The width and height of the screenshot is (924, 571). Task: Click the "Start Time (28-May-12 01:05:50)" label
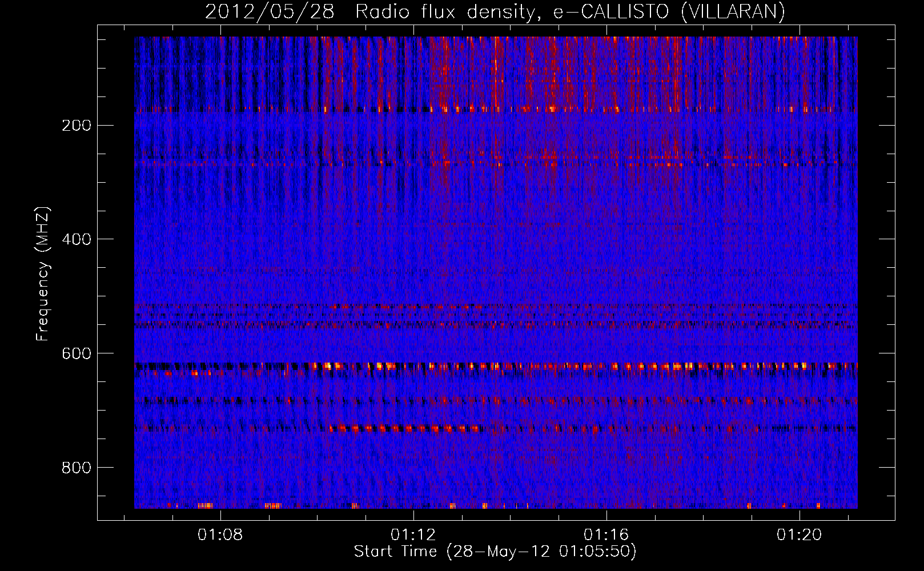[495, 552]
